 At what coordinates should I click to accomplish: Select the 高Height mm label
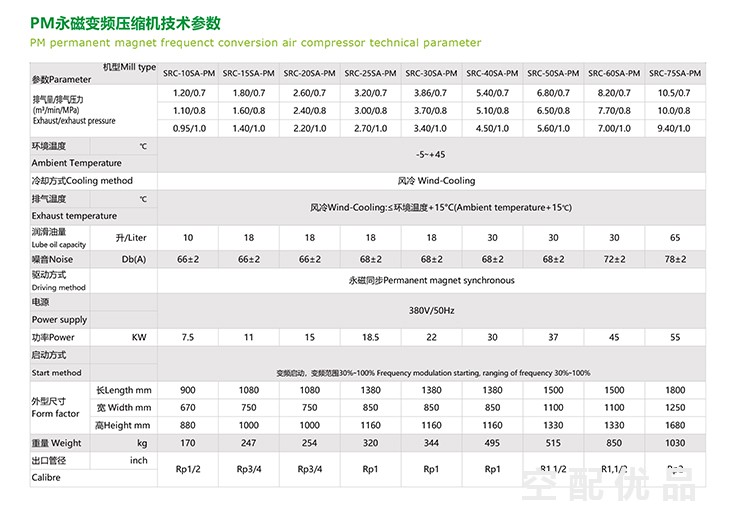pyautogui.click(x=123, y=426)
